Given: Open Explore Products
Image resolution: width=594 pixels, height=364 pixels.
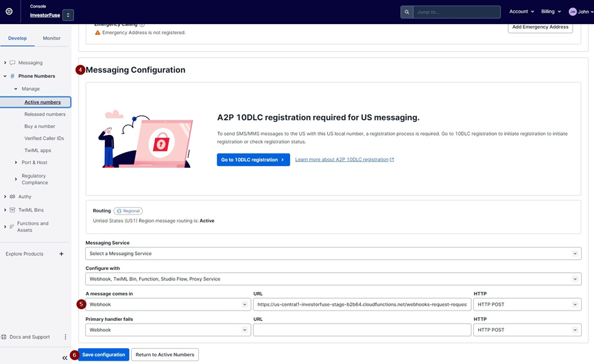Looking at the screenshot, I should pos(24,254).
